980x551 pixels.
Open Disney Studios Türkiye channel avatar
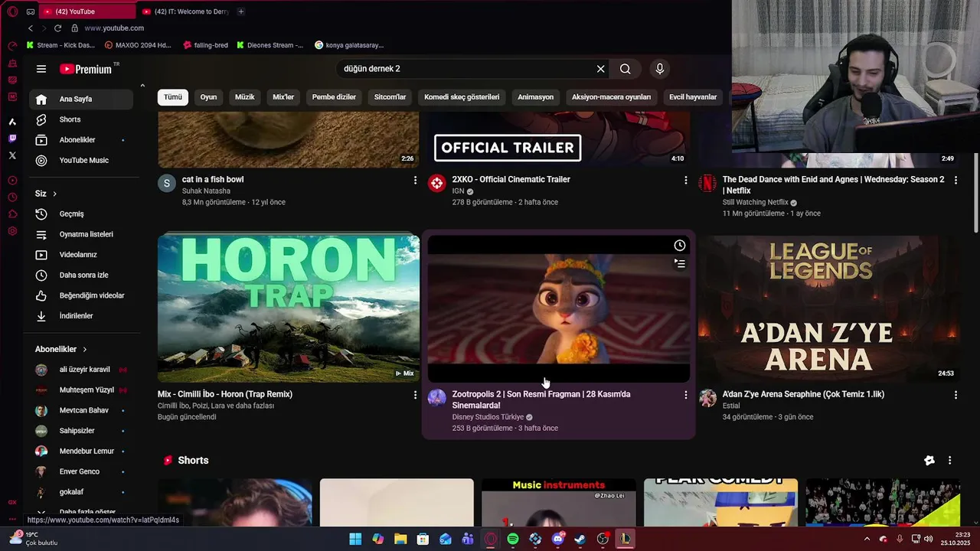click(x=436, y=398)
